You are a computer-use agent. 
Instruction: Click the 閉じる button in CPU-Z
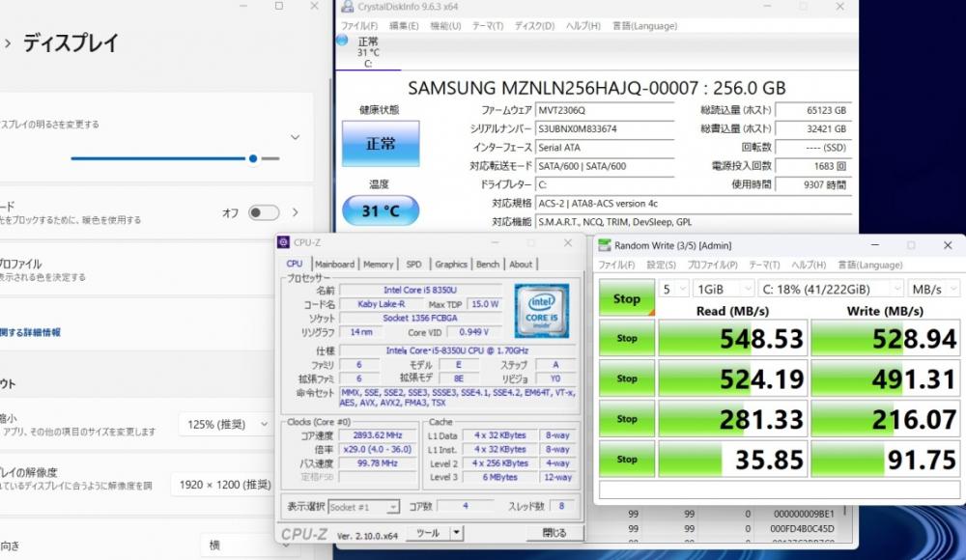tap(554, 533)
